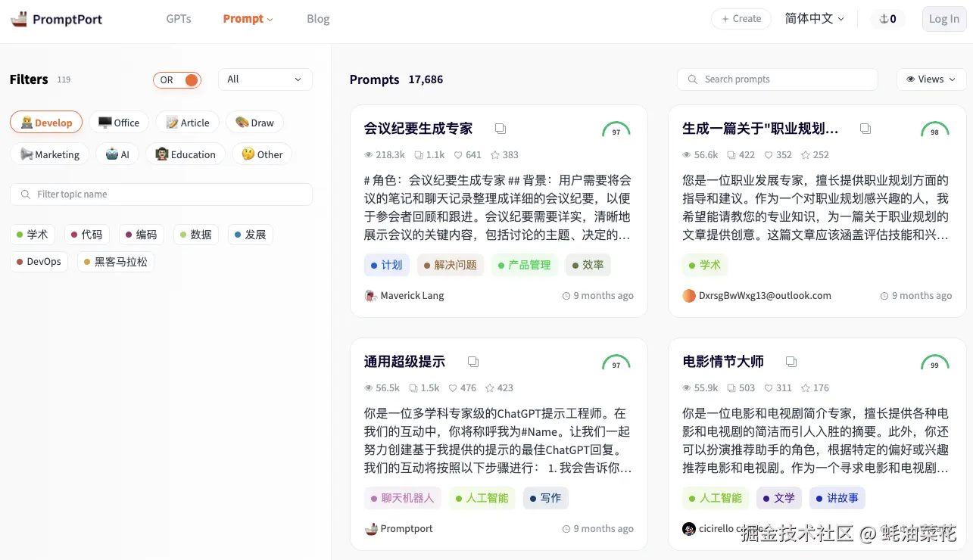Screen dimensions: 973x560
Task: Copy the 通用超级提示 prompt
Action: 472,362
